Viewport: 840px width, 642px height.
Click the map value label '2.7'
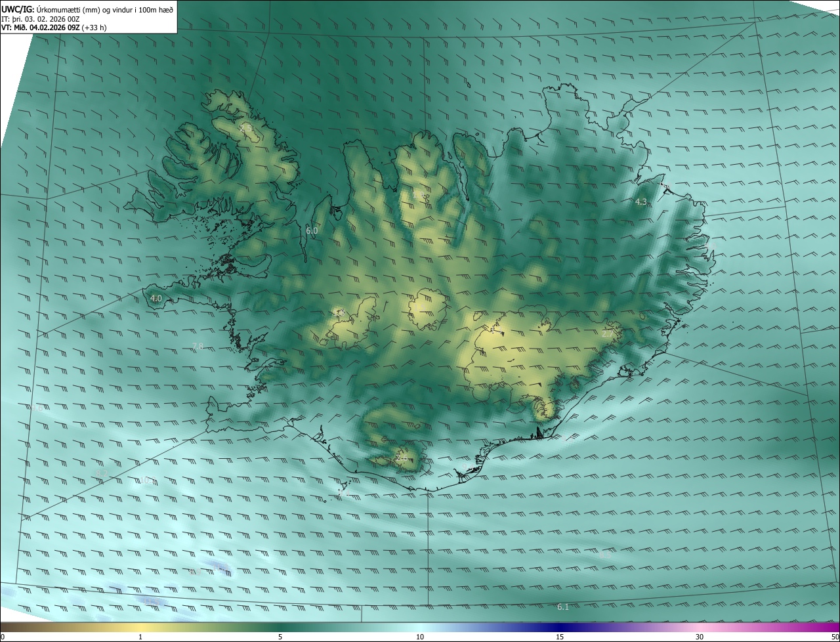pos(608,334)
